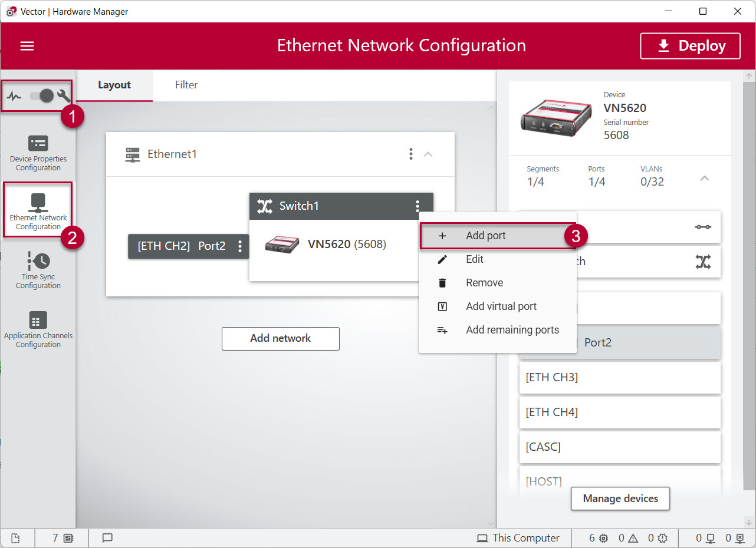756x548 pixels.
Task: Open the hamburger main menu
Action: coord(27,46)
